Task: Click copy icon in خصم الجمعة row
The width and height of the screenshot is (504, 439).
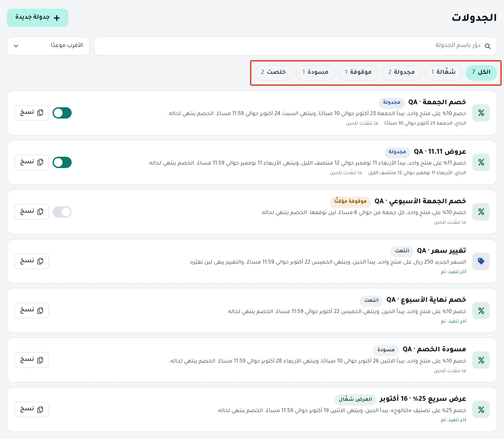Action: (40, 113)
